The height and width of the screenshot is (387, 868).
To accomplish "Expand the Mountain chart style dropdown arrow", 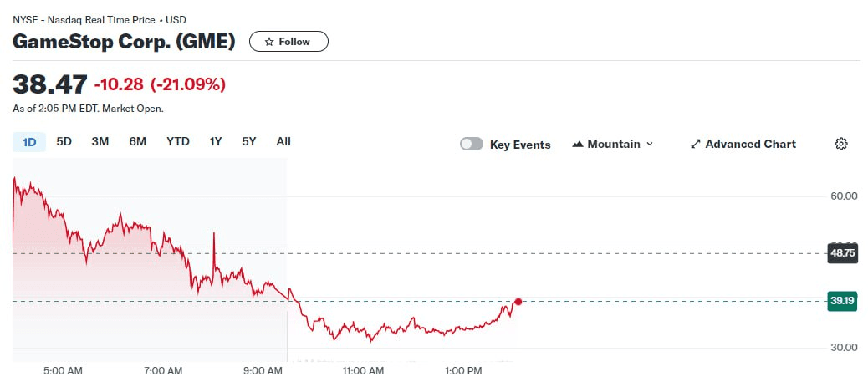I will point(650,145).
